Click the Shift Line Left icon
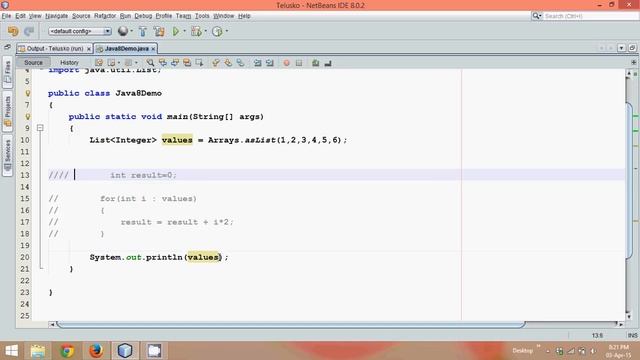The image size is (640, 360). tap(257, 63)
